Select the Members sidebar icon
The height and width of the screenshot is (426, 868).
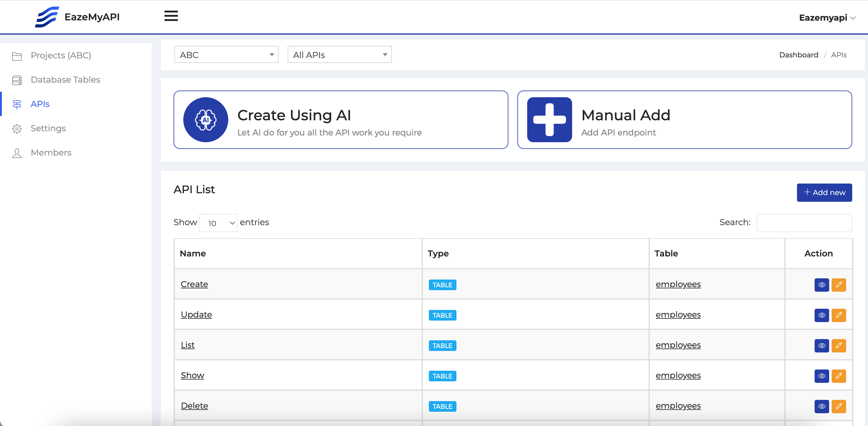(17, 153)
